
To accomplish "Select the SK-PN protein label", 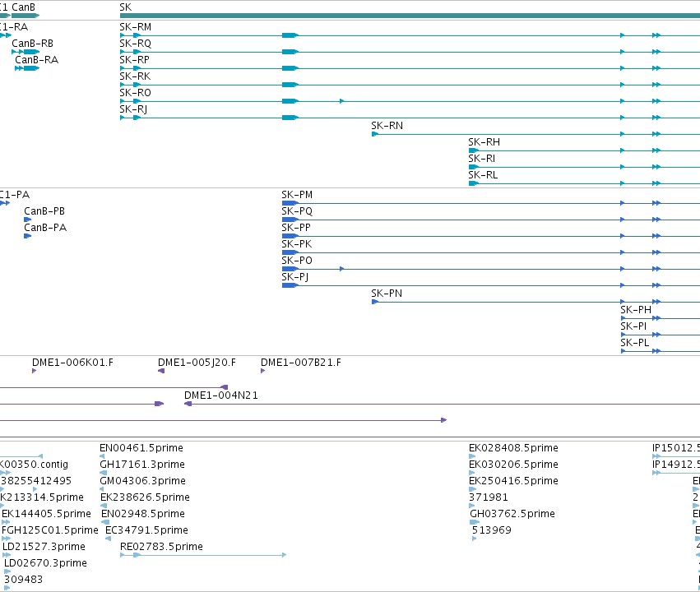I will click(x=387, y=294).
